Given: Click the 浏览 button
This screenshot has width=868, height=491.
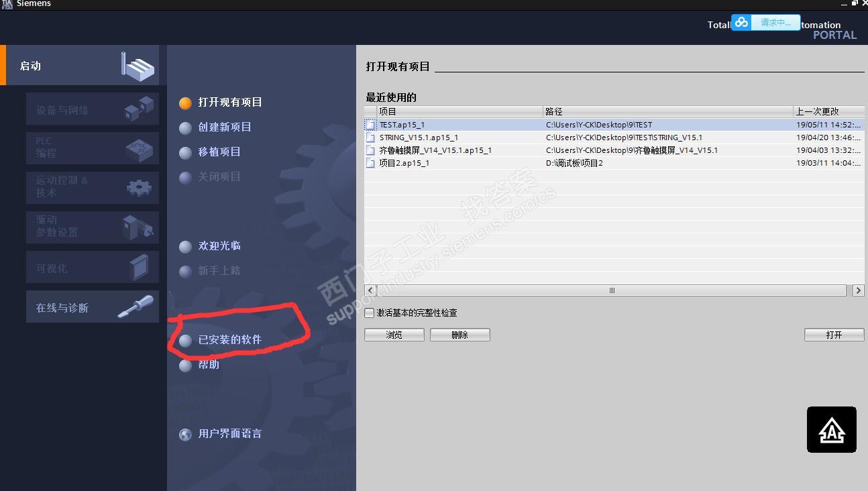Looking at the screenshot, I should 394,335.
